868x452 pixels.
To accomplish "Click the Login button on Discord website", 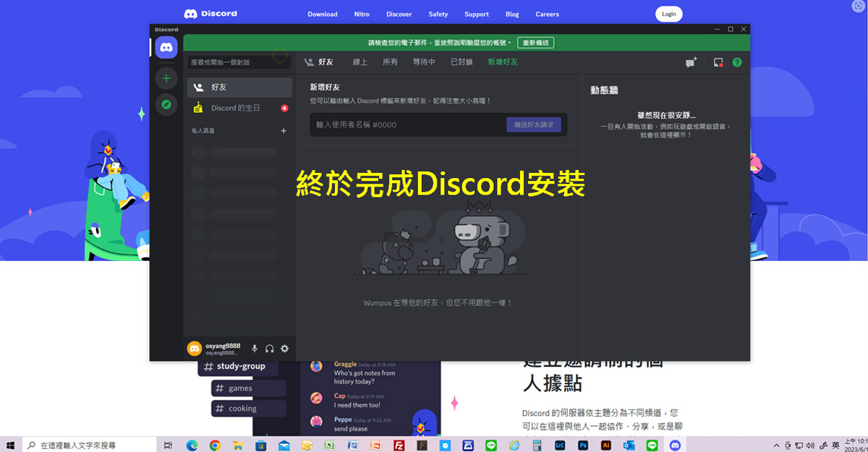I will tap(669, 14).
